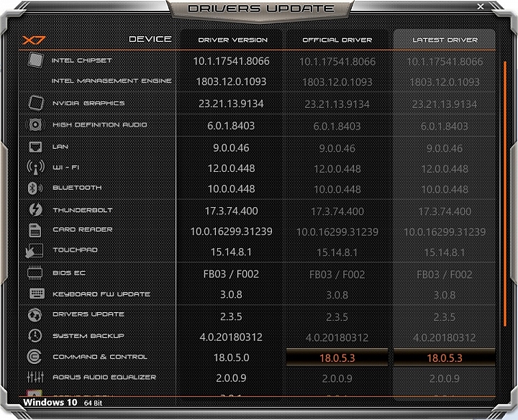
Task: Click the Keyboard FW Update keyboard icon
Action: click(37, 293)
